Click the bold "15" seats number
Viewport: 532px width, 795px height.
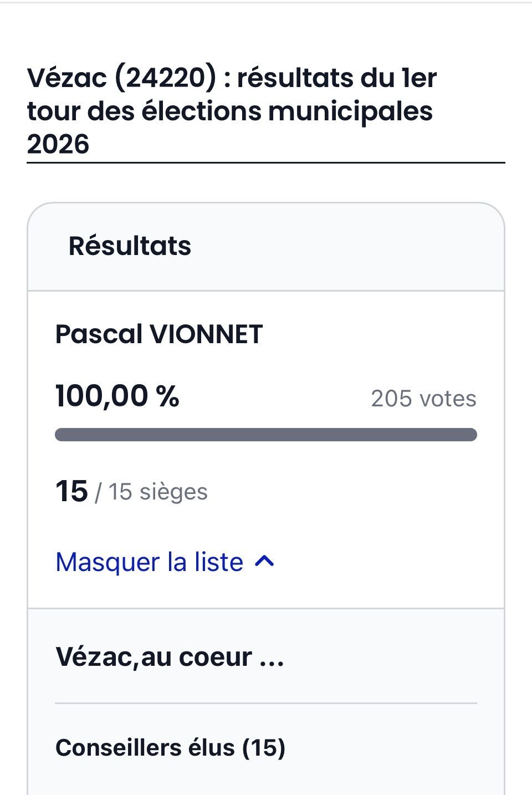(71, 492)
